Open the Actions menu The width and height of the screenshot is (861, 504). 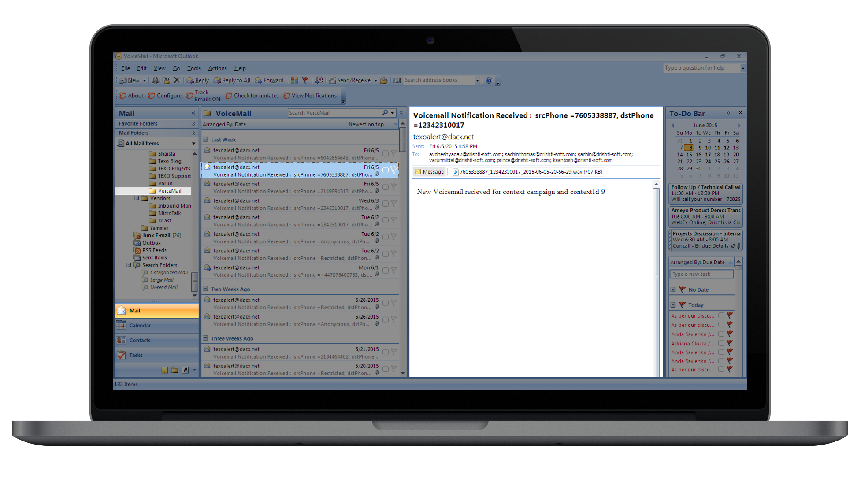click(x=217, y=68)
